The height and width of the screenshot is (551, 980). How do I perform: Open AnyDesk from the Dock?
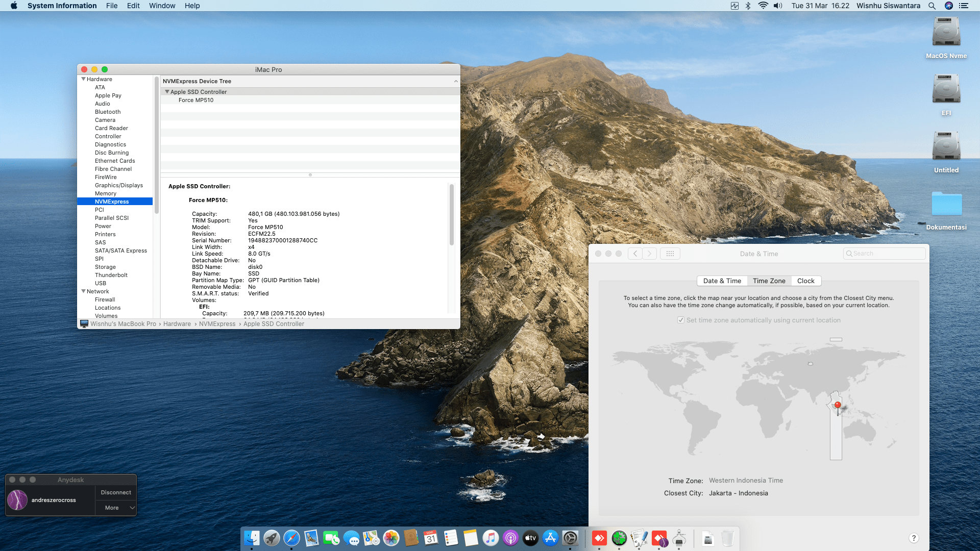pyautogui.click(x=599, y=538)
